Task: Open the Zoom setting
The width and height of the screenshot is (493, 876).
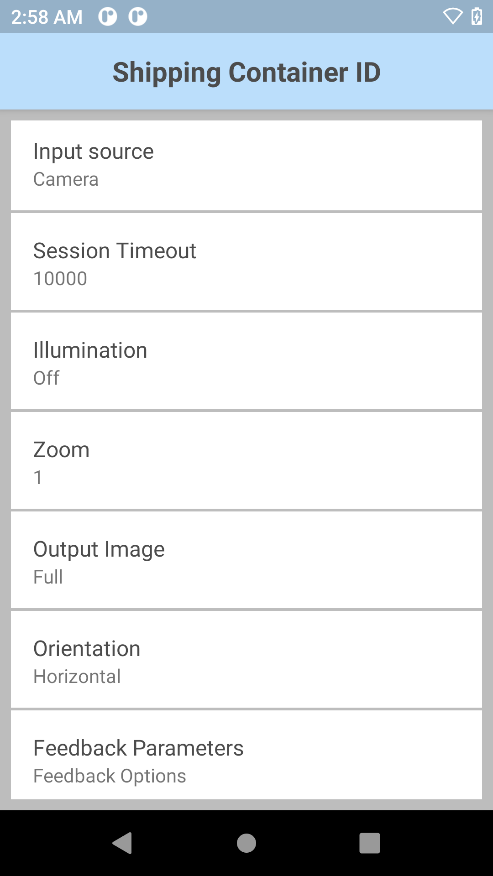Action: [246, 460]
